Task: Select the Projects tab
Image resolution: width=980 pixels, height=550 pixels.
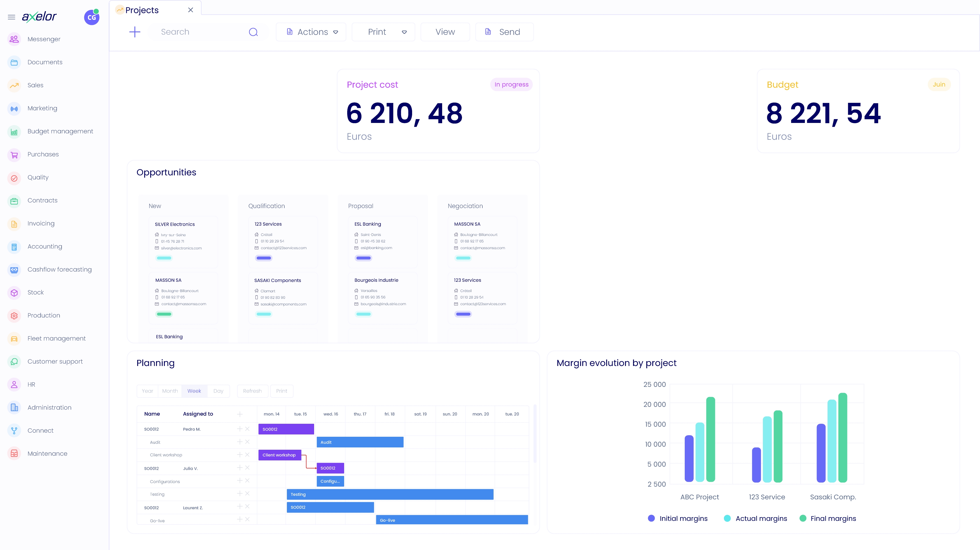Action: click(x=142, y=10)
